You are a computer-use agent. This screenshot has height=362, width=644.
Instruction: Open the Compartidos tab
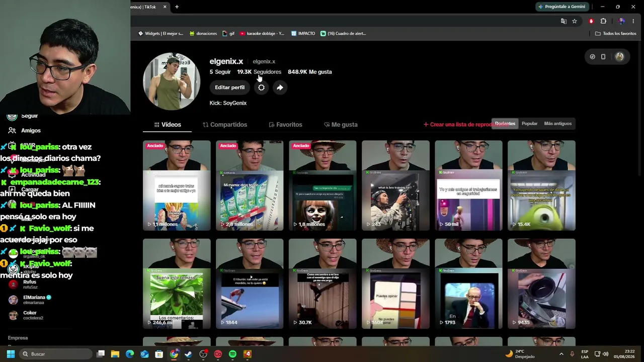[x=225, y=125]
